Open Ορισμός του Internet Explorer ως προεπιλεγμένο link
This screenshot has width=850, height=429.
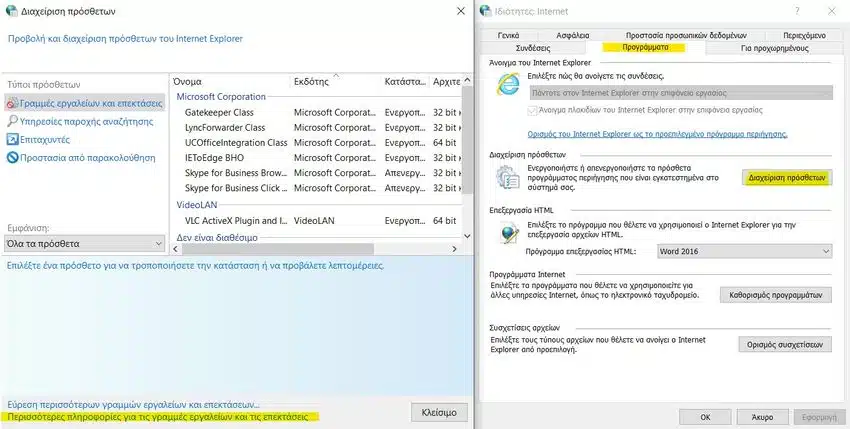pyautogui.click(x=657, y=133)
